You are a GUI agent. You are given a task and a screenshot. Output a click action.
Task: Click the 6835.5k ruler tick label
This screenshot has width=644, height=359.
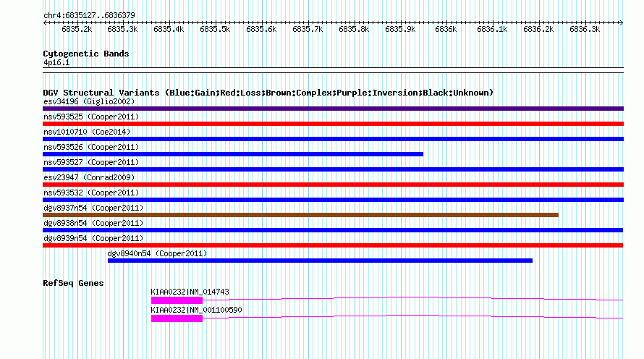point(215,29)
